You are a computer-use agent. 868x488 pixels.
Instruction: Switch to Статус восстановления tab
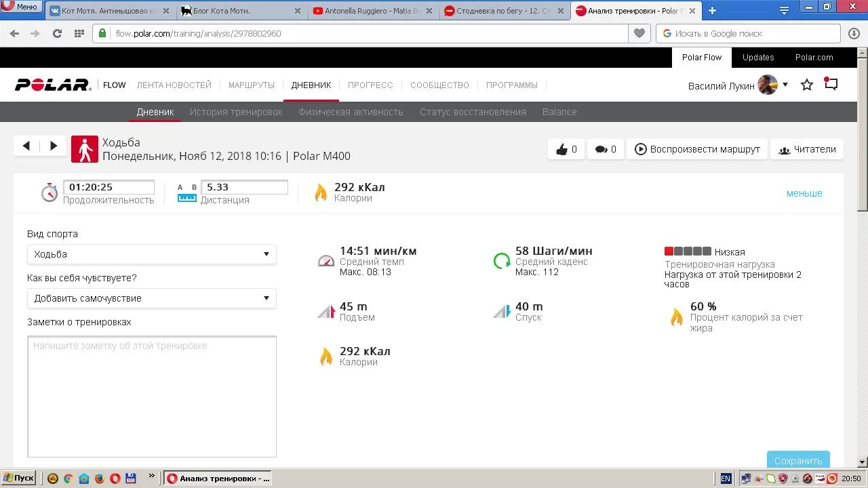pyautogui.click(x=473, y=112)
